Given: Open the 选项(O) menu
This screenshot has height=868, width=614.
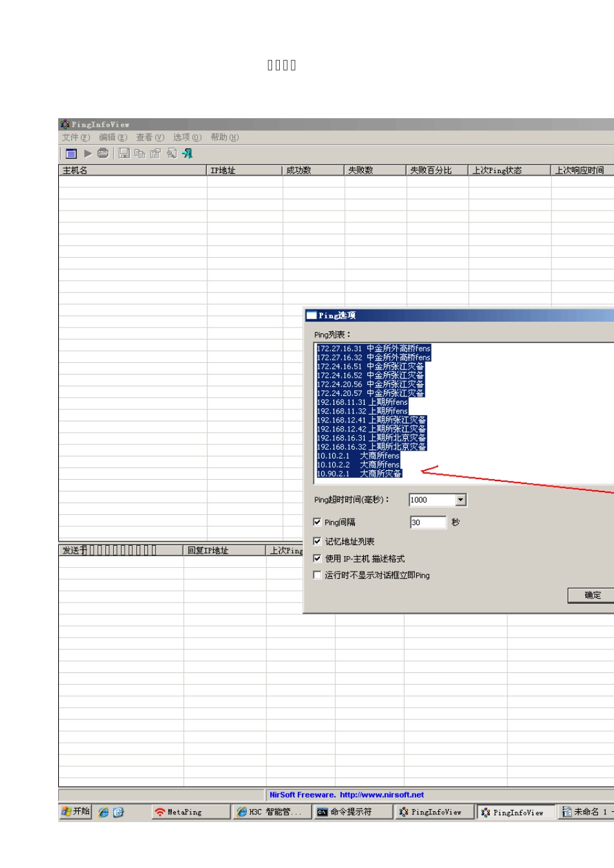Looking at the screenshot, I should click(187, 138).
